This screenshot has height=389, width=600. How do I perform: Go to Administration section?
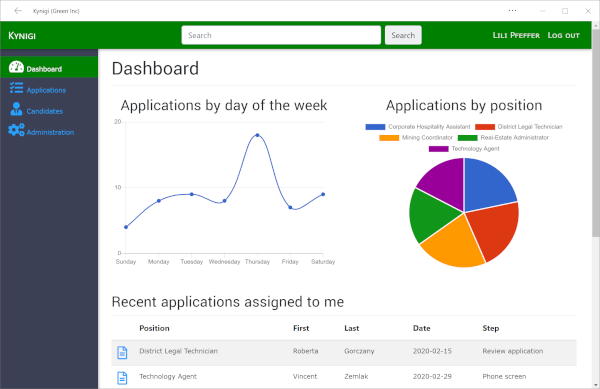coord(50,132)
